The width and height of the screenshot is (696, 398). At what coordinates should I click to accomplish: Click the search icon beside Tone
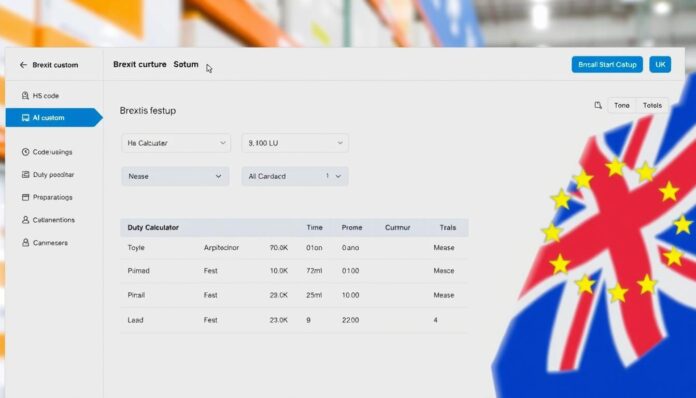598,105
